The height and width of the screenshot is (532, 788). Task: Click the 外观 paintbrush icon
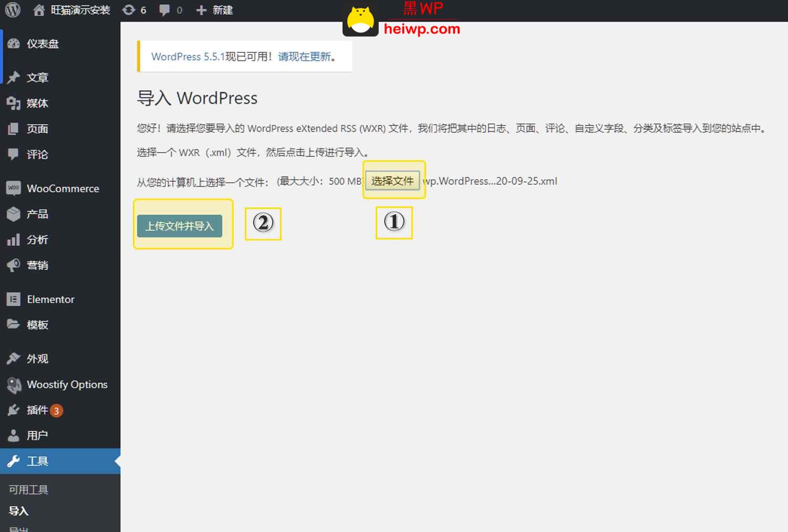pos(14,359)
